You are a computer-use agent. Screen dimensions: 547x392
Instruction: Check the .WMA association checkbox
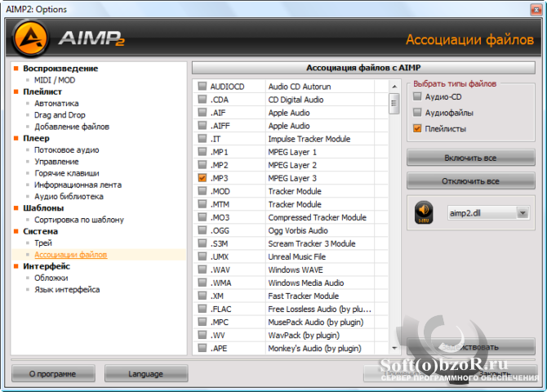coord(202,283)
